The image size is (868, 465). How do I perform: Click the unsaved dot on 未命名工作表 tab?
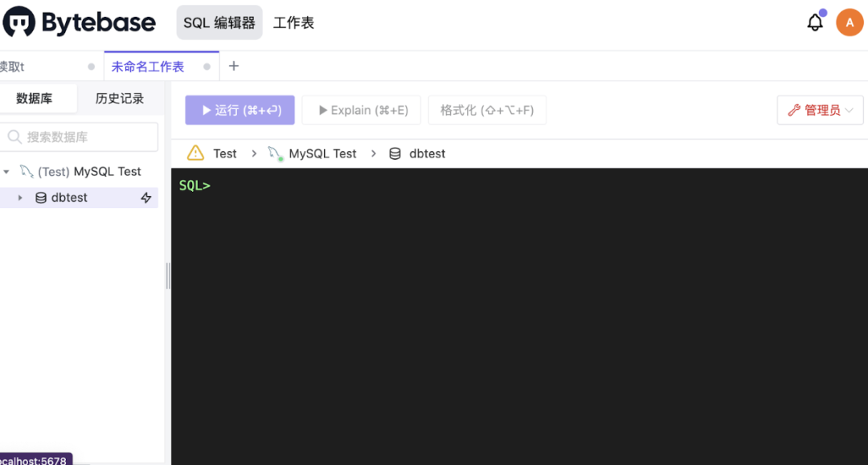click(207, 67)
